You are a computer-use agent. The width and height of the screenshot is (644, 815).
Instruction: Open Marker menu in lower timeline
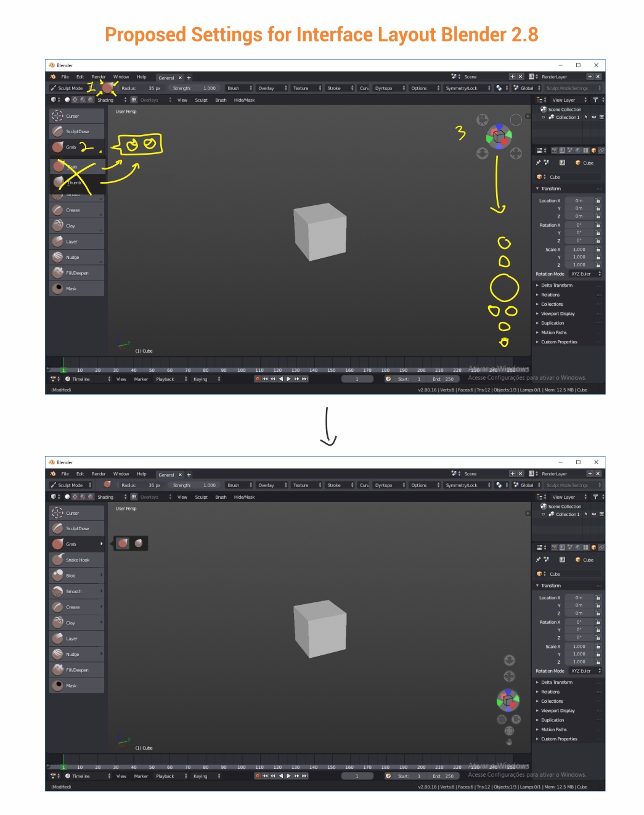pos(141,776)
